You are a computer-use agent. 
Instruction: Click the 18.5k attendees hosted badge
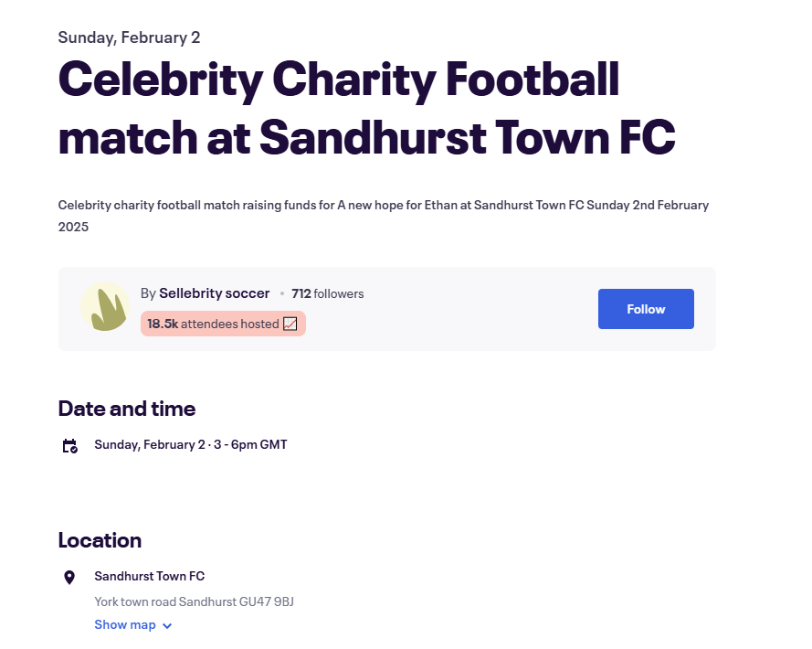[223, 324]
